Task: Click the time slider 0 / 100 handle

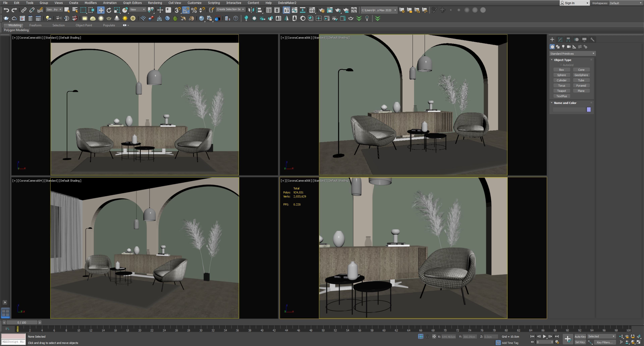Action: pyautogui.click(x=22, y=323)
